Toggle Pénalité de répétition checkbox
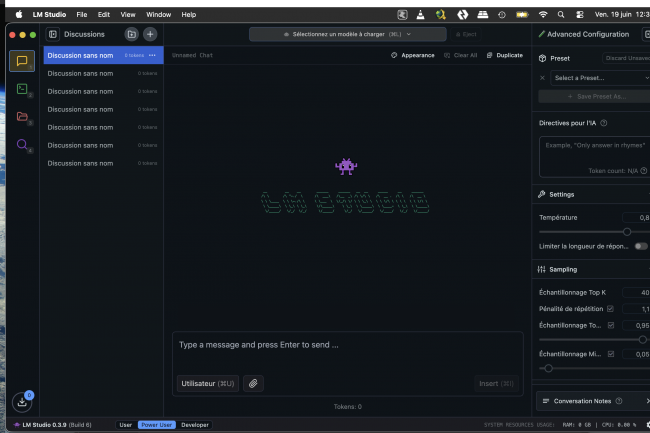 610,309
